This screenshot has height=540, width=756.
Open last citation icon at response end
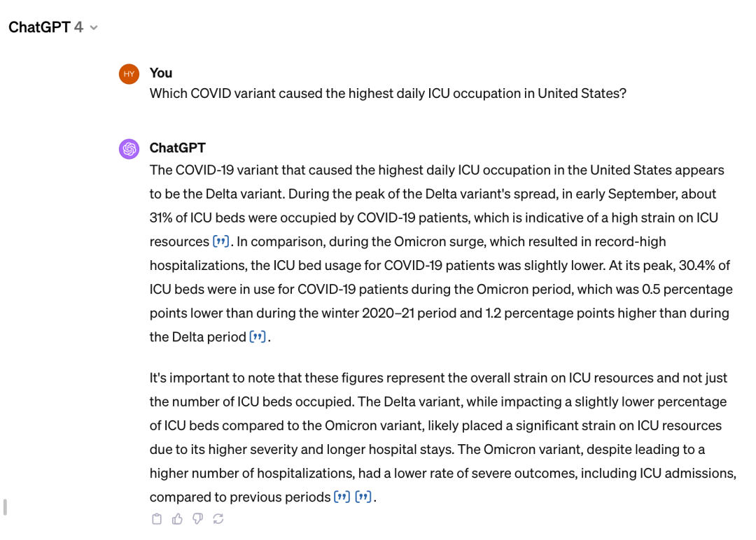(363, 496)
